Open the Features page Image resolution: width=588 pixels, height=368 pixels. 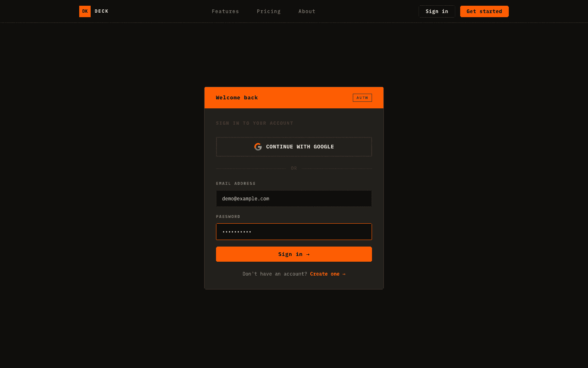225,11
